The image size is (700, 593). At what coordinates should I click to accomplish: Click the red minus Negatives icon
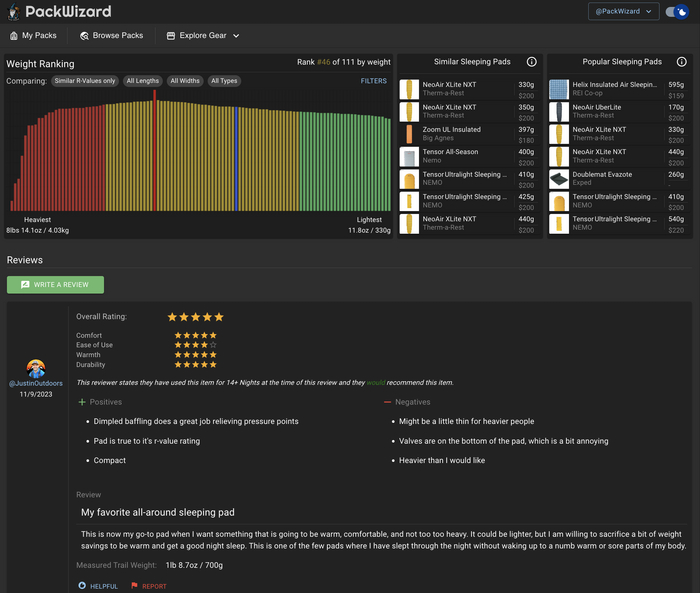(x=387, y=402)
